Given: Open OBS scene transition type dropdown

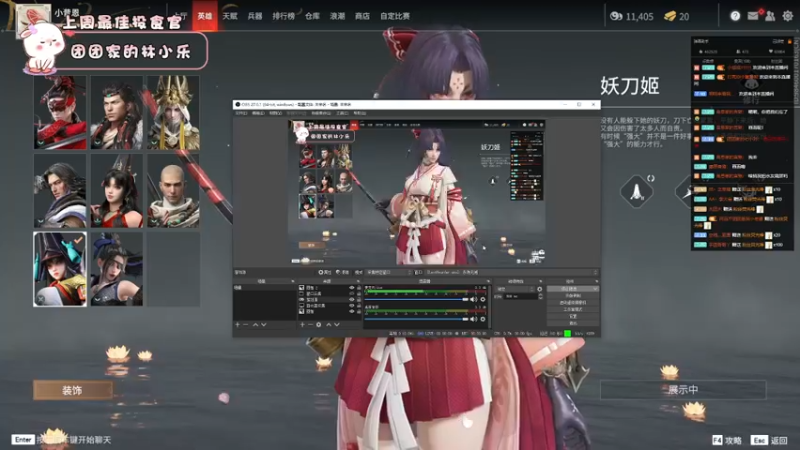Looking at the screenshot, I should (515, 289).
